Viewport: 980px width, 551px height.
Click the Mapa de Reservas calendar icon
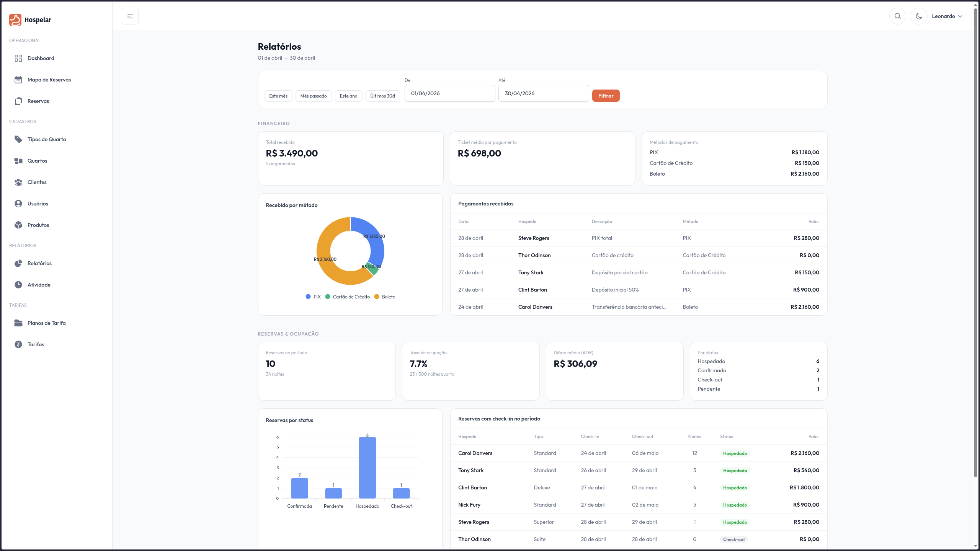pyautogui.click(x=18, y=80)
